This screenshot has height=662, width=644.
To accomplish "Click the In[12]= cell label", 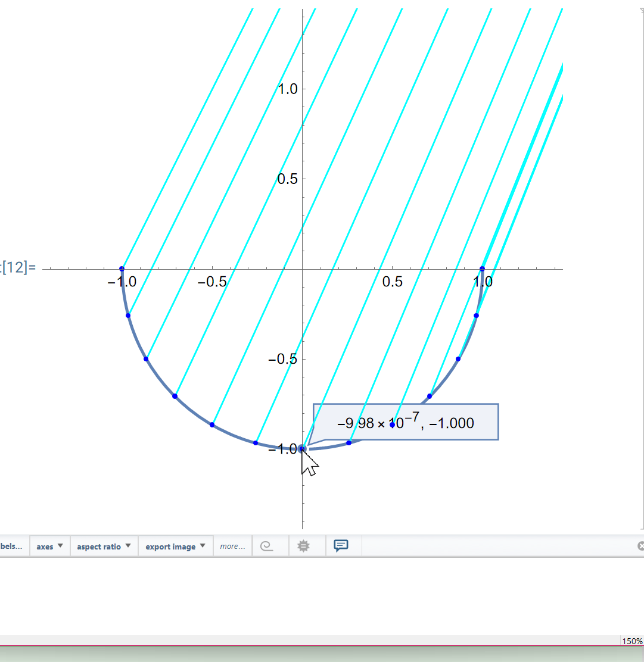I will pyautogui.click(x=17, y=268).
